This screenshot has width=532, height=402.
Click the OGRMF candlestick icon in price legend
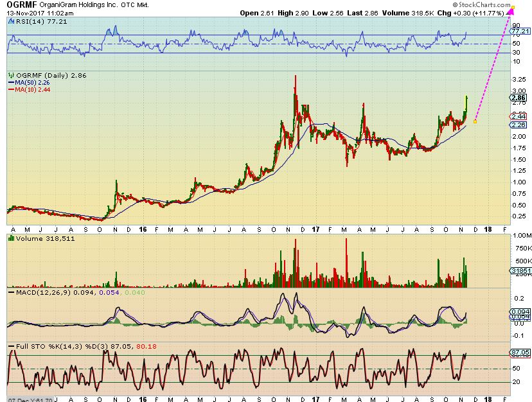pos(10,76)
